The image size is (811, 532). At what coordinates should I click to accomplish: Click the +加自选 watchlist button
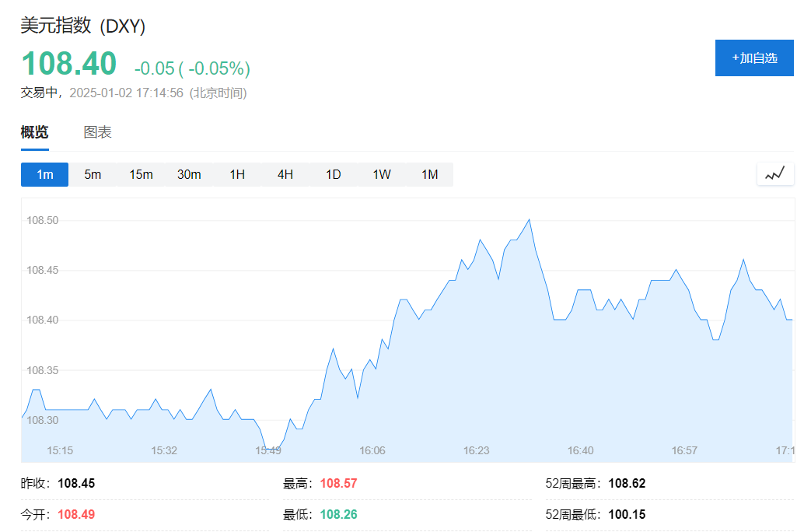click(x=754, y=58)
